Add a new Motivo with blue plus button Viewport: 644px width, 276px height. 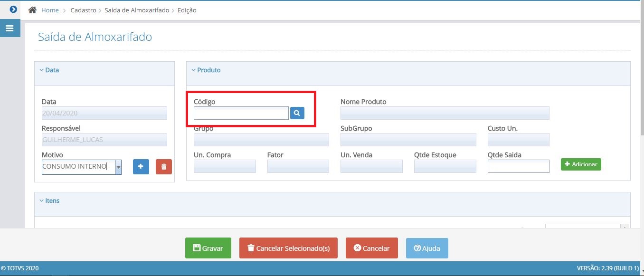(x=141, y=167)
